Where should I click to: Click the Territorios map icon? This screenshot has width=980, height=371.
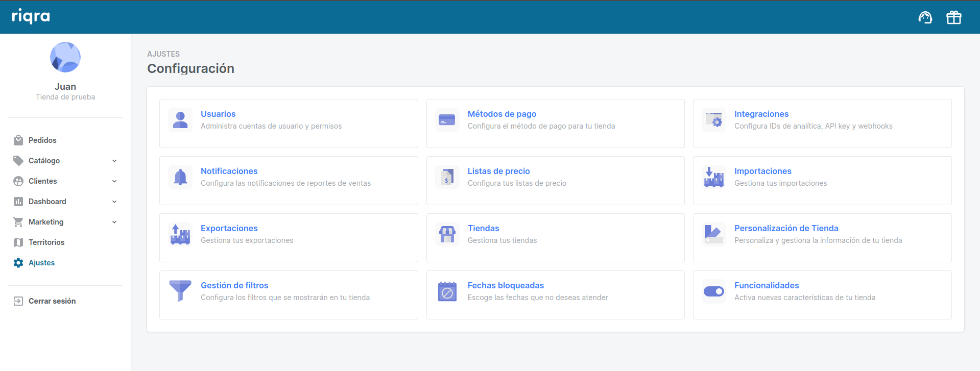point(18,242)
